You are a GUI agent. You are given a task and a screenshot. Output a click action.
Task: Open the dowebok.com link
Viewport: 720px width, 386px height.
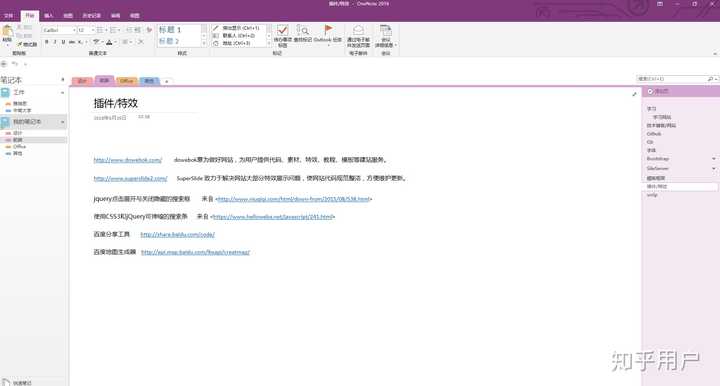coord(128,160)
